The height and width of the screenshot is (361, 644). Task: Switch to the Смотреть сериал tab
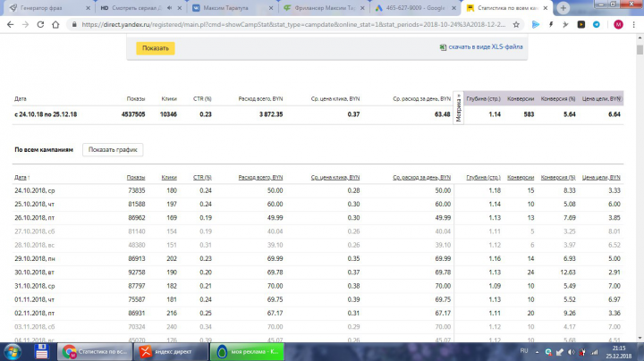(137, 8)
